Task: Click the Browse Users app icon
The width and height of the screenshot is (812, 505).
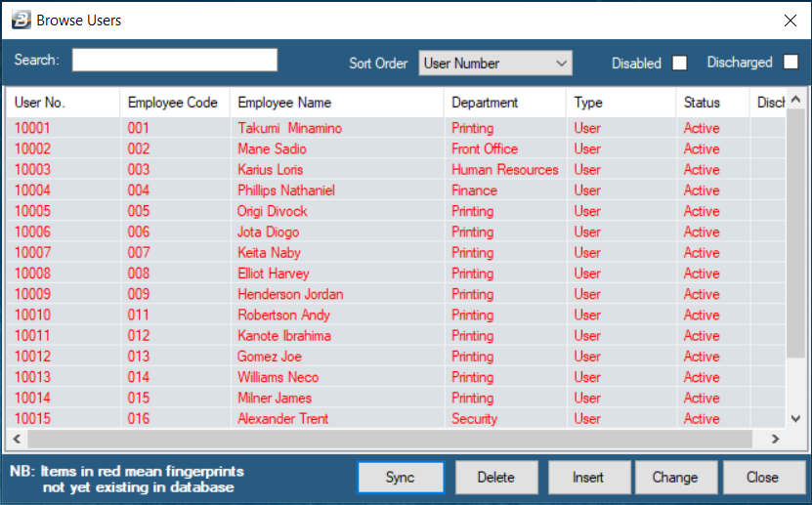Action: pyautogui.click(x=21, y=21)
